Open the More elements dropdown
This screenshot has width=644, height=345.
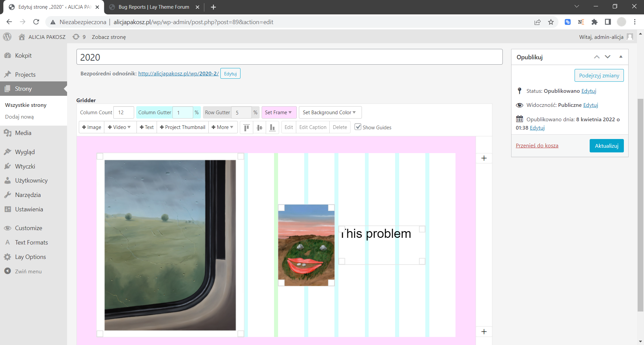coord(223,127)
